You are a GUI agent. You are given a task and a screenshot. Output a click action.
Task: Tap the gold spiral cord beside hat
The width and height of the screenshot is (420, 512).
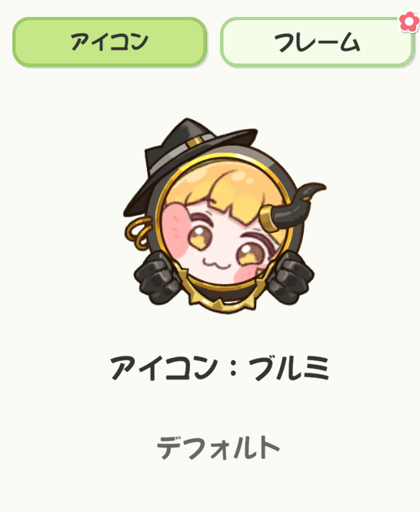point(138,233)
